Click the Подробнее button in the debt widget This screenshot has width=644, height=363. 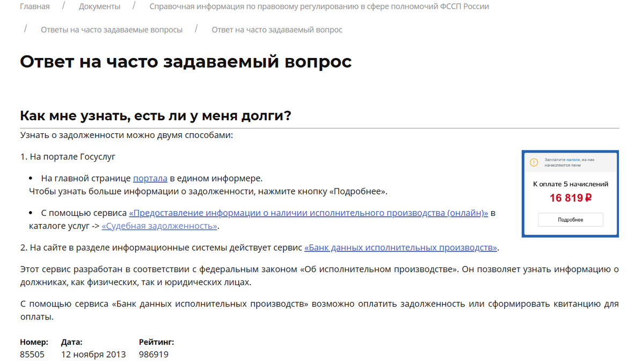coord(570,220)
